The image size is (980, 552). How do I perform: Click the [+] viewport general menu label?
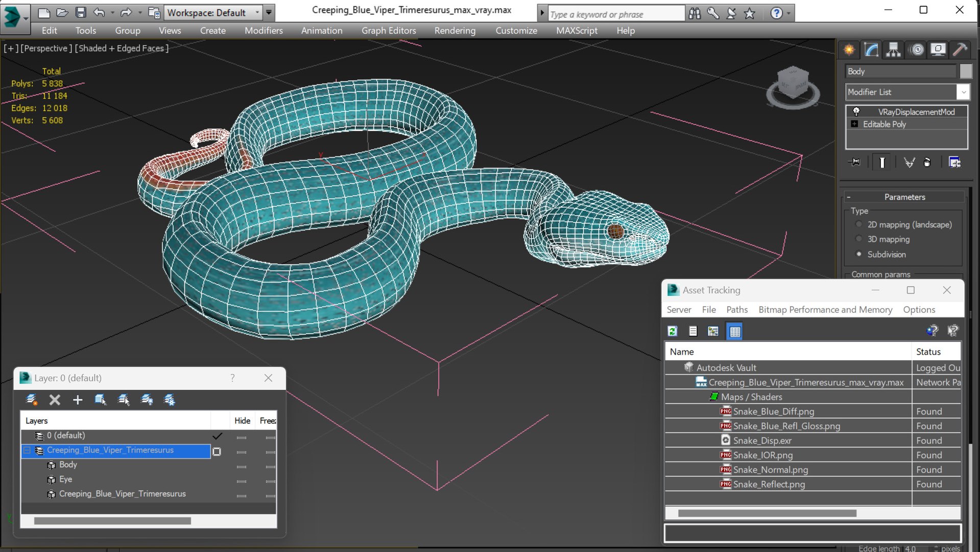coord(11,48)
